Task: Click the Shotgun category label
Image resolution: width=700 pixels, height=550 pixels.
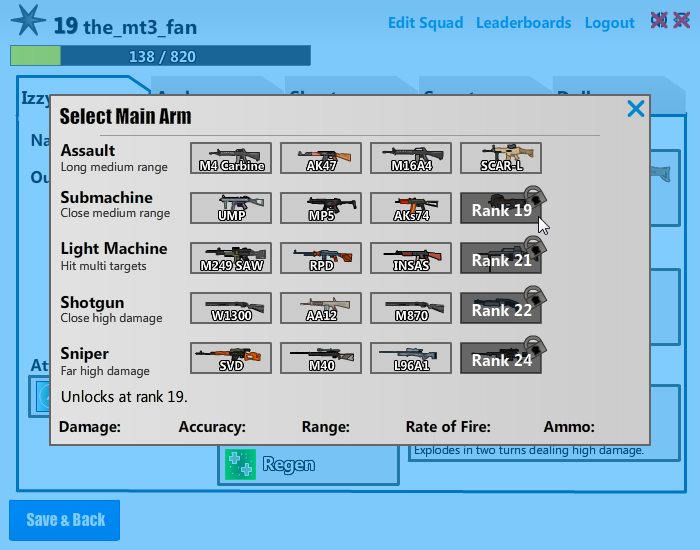Action: coord(92,302)
